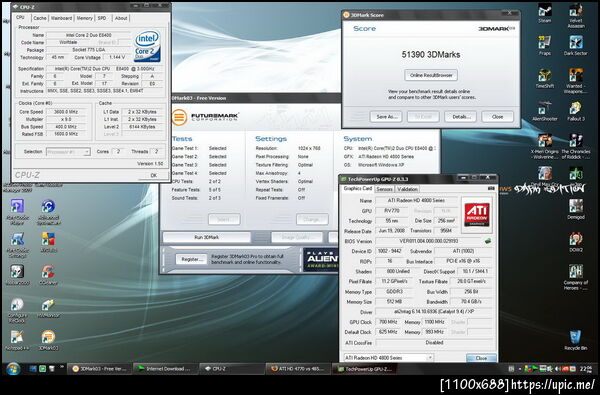Image resolution: width=600 pixels, height=395 pixels.
Task: Select Internet Download taskbar item
Action: [x=166, y=369]
